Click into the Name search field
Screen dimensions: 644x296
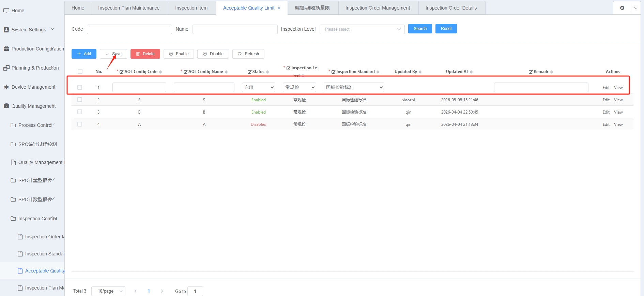point(235,29)
